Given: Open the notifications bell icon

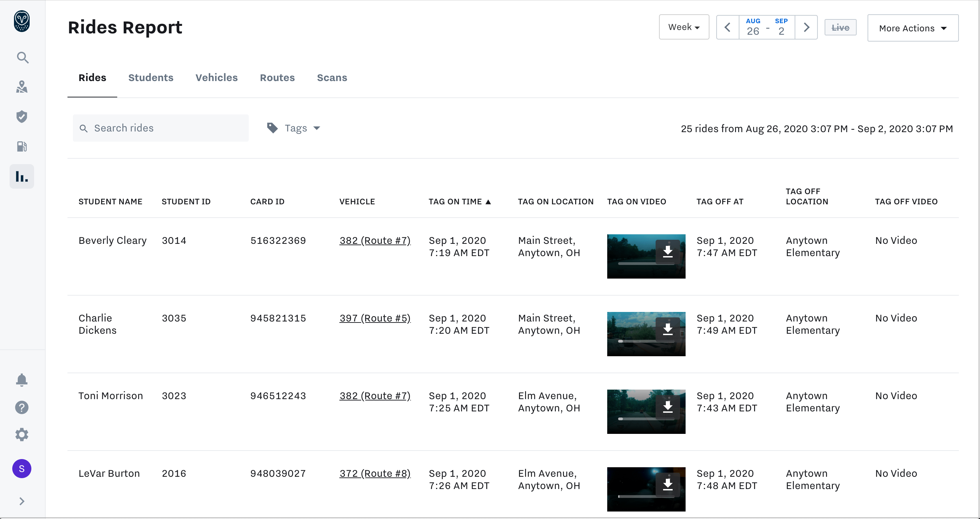Looking at the screenshot, I should point(22,380).
